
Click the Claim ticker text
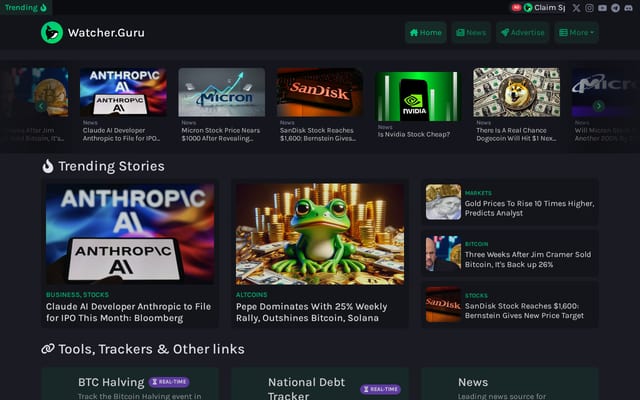tap(549, 7)
